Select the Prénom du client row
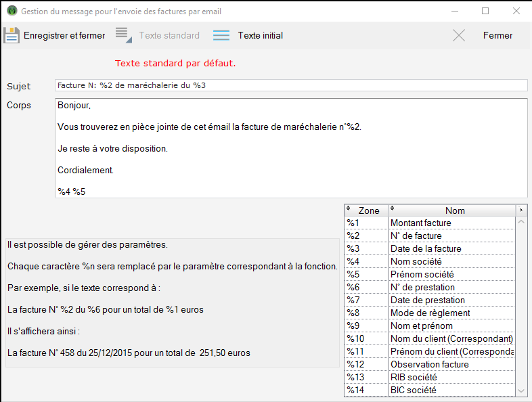Image resolution: width=532 pixels, height=402 pixels. click(x=430, y=352)
